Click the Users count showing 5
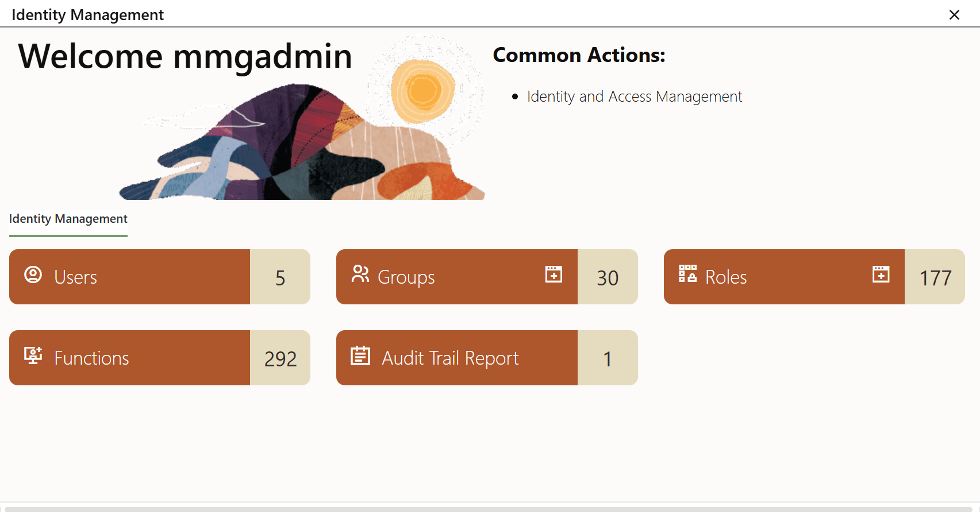980x526 pixels. 280,277
